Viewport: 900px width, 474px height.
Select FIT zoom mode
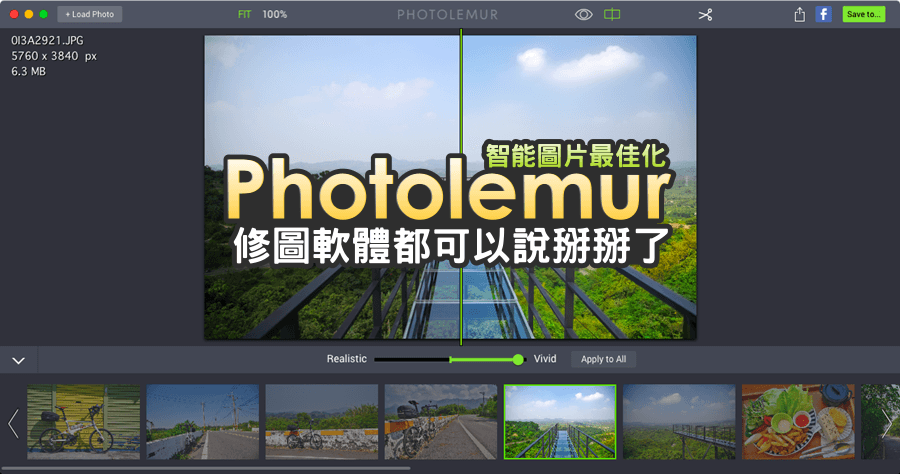coord(245,14)
